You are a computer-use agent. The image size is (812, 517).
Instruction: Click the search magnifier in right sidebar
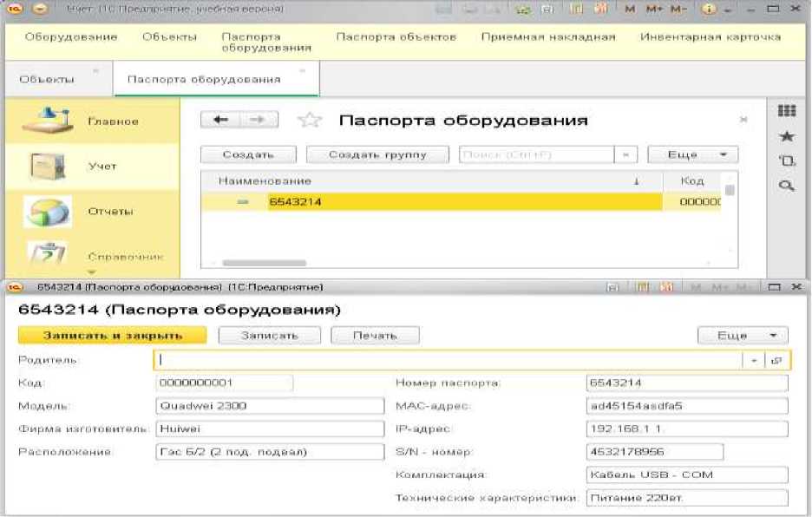(x=787, y=185)
